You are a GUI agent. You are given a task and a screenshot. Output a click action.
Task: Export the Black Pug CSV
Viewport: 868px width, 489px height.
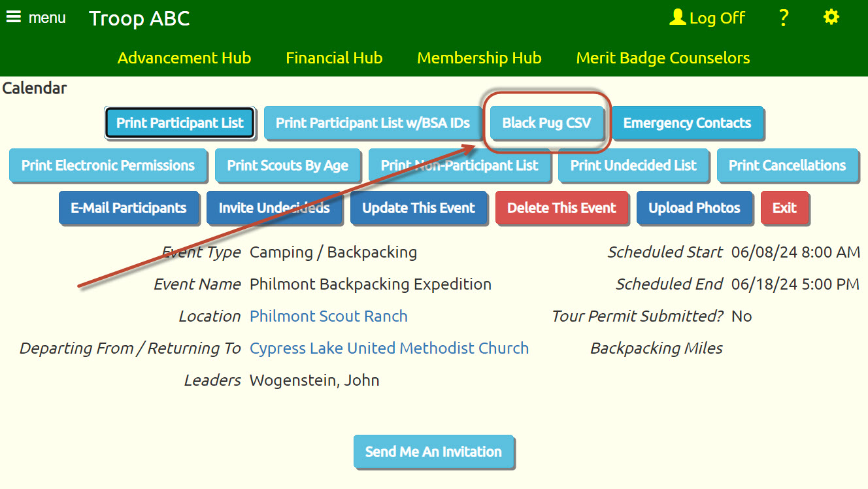pos(546,123)
